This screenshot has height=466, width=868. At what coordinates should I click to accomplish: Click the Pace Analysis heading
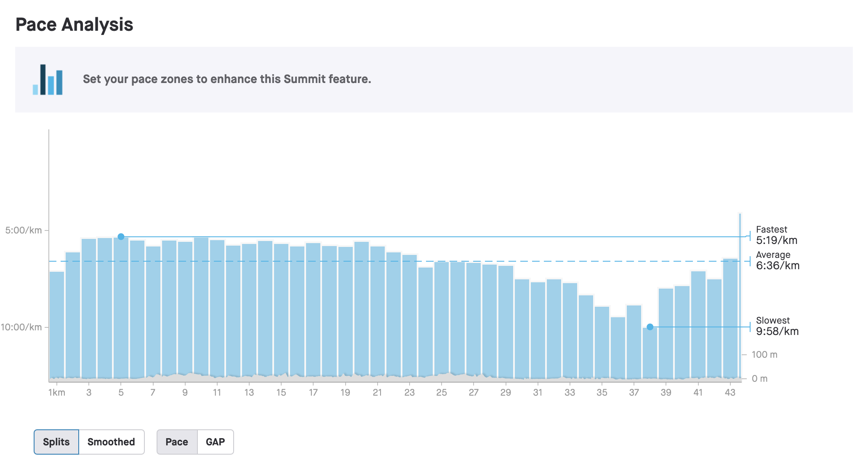[75, 24]
